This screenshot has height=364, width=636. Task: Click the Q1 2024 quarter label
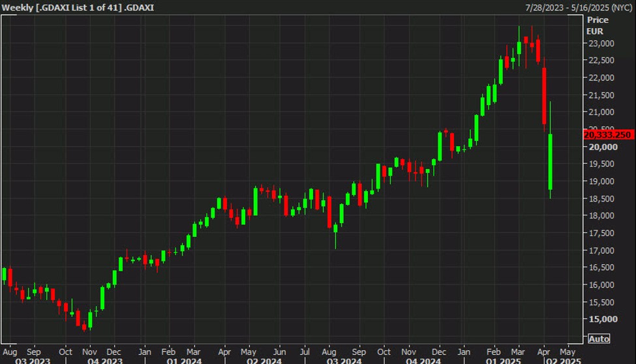[184, 359]
